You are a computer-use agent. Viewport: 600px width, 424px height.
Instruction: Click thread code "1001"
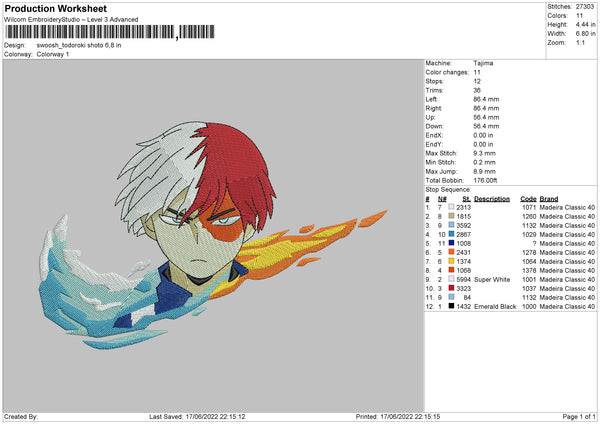(529, 279)
